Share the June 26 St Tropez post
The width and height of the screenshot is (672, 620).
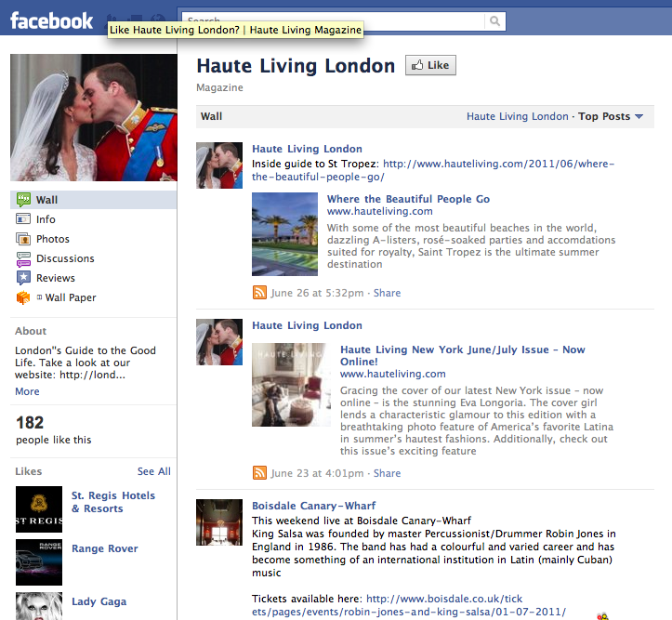click(x=387, y=293)
